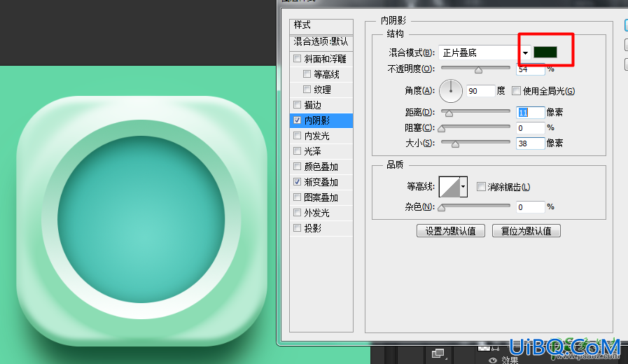Focus the 距离 value field showing 11
The height and width of the screenshot is (364, 628).
pos(531,113)
